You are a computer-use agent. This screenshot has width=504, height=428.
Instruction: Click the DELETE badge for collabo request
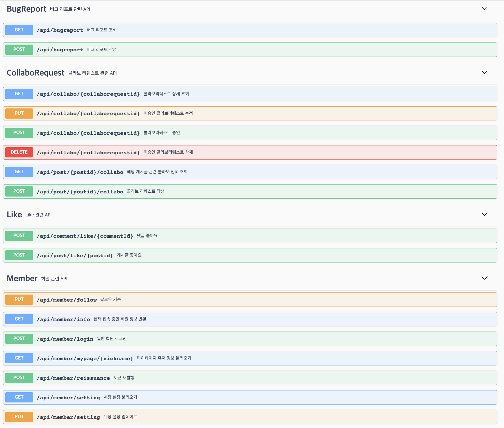coord(19,152)
